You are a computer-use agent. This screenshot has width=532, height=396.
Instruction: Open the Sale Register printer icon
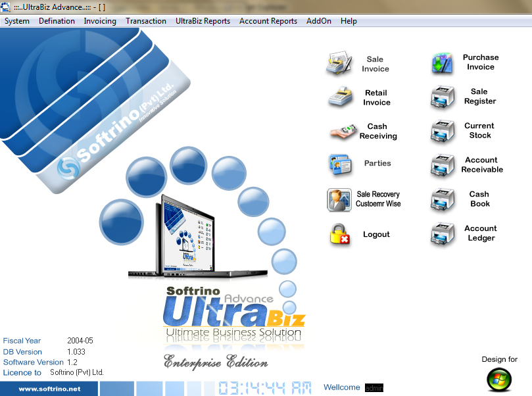(442, 97)
